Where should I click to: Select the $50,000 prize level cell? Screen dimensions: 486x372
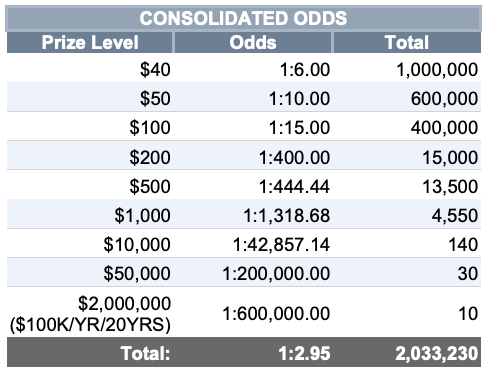90,273
